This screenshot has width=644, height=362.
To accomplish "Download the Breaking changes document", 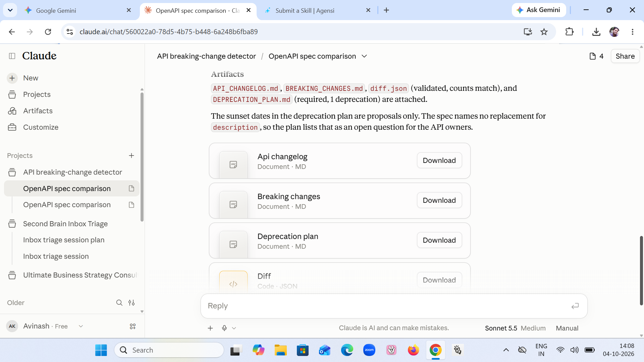I will 439,200.
